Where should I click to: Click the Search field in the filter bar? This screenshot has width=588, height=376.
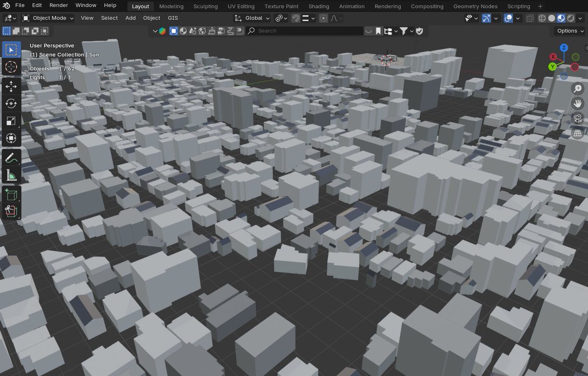point(304,31)
